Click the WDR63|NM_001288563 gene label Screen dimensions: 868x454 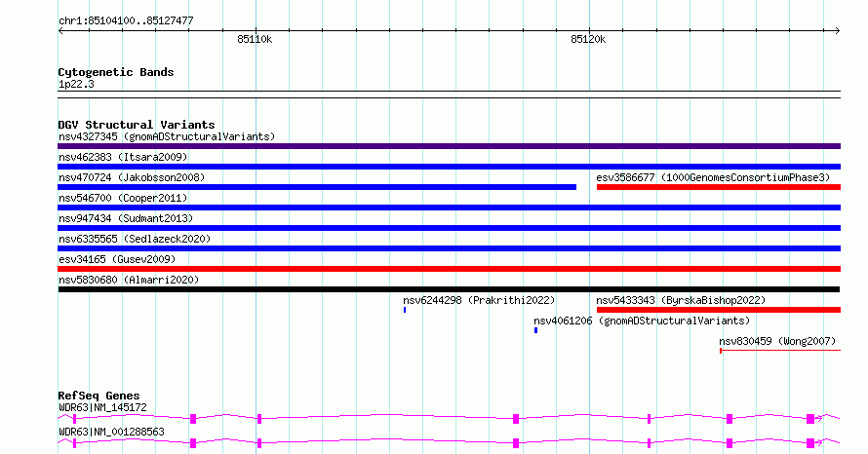click(111, 432)
